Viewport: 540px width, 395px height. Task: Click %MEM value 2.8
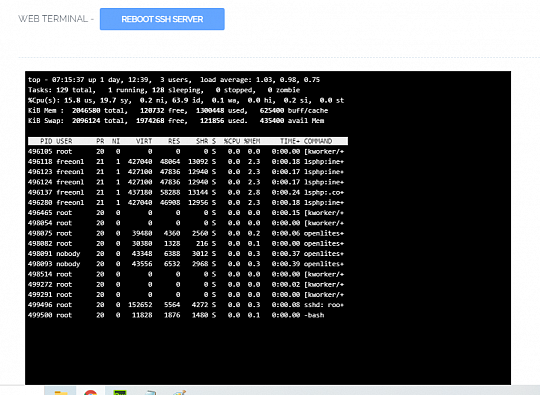[x=254, y=192]
